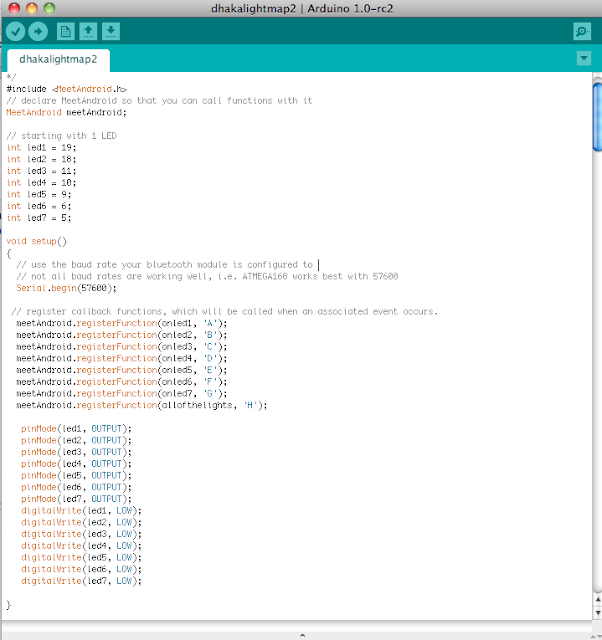Click the line "digitalWrite(led4, LOW);"
This screenshot has height=640, width=602.
(x=82, y=546)
